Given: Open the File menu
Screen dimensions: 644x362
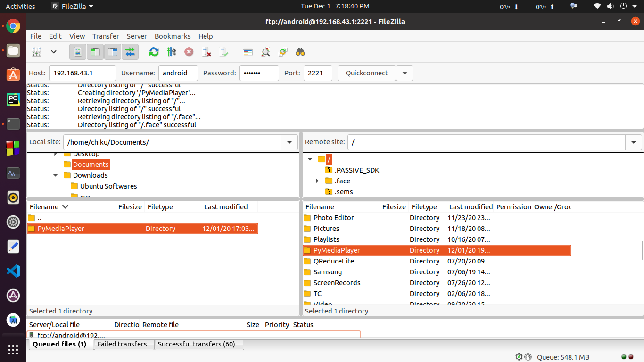Looking at the screenshot, I should (x=36, y=36).
